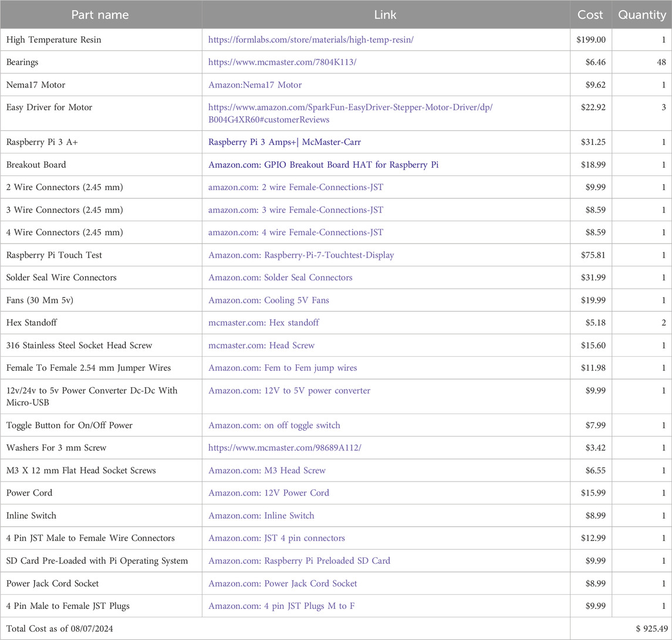Select M3 X 12 mm Flat Head Socket Screws
Screen dimensions: 672x640
click(x=81, y=470)
